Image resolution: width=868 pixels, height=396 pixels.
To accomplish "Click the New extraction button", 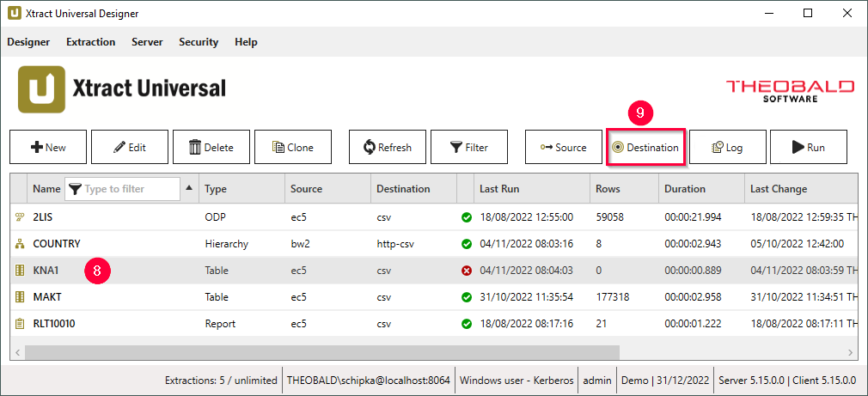I will pos(48,147).
